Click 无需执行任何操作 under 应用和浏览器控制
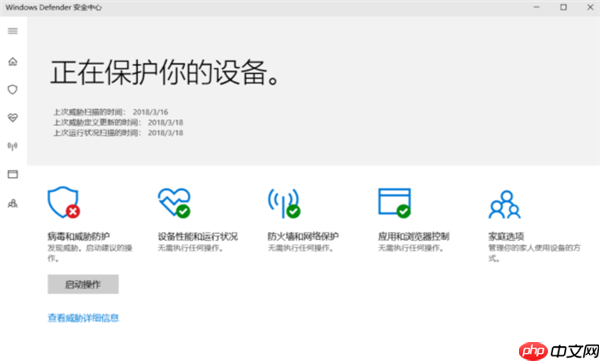Viewport: 600px width, 361px height. [x=411, y=248]
